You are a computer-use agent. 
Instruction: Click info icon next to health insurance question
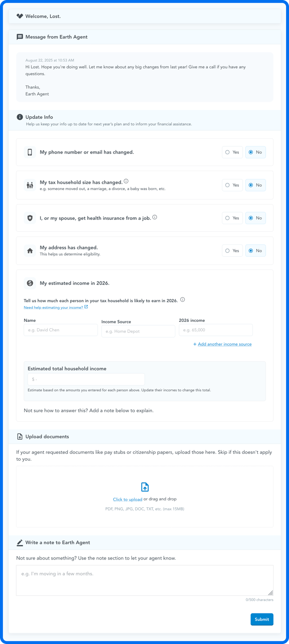(x=155, y=217)
